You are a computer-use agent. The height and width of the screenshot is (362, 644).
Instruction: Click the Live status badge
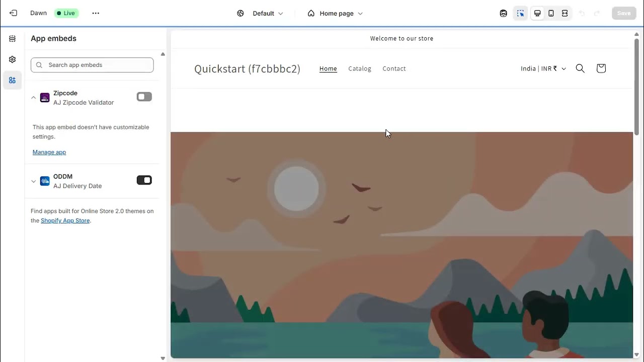pos(66,13)
